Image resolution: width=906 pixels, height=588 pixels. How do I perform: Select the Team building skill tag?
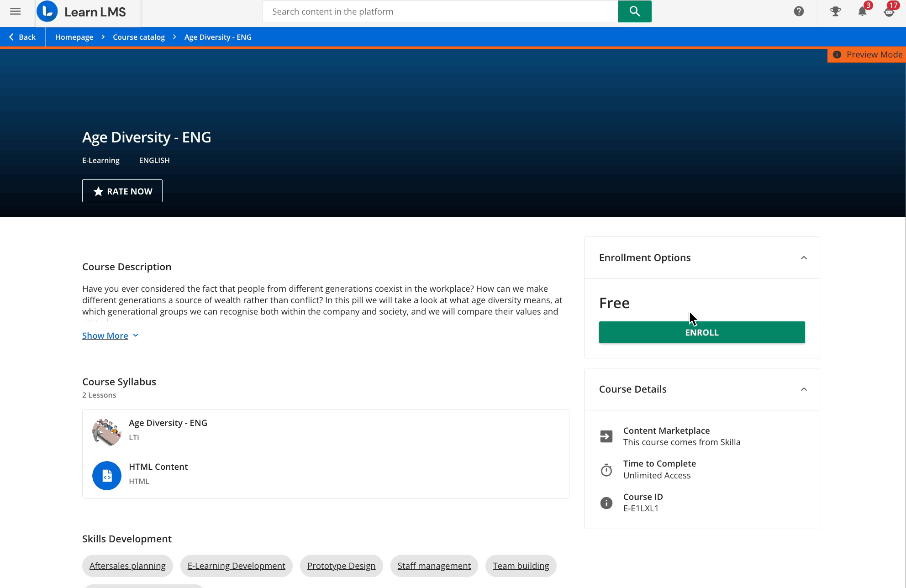521,566
